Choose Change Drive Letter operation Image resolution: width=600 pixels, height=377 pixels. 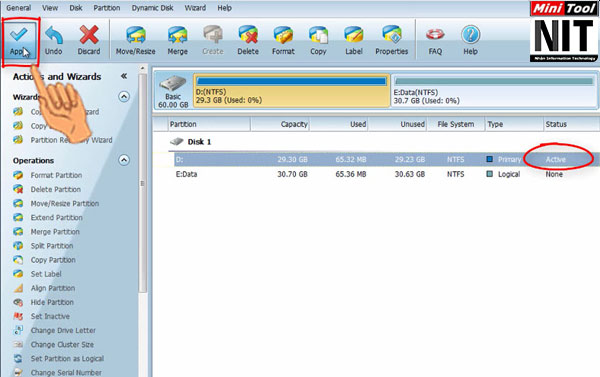tap(63, 330)
